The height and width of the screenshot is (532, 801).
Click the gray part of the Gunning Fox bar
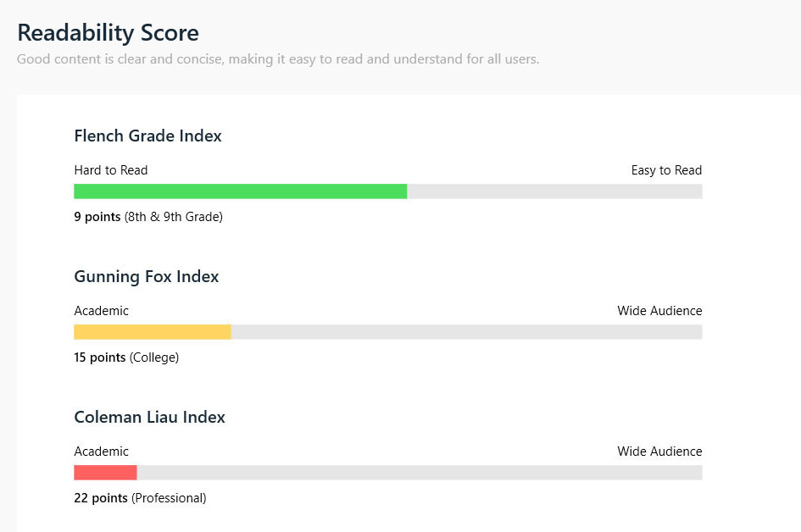pyautogui.click(x=467, y=332)
